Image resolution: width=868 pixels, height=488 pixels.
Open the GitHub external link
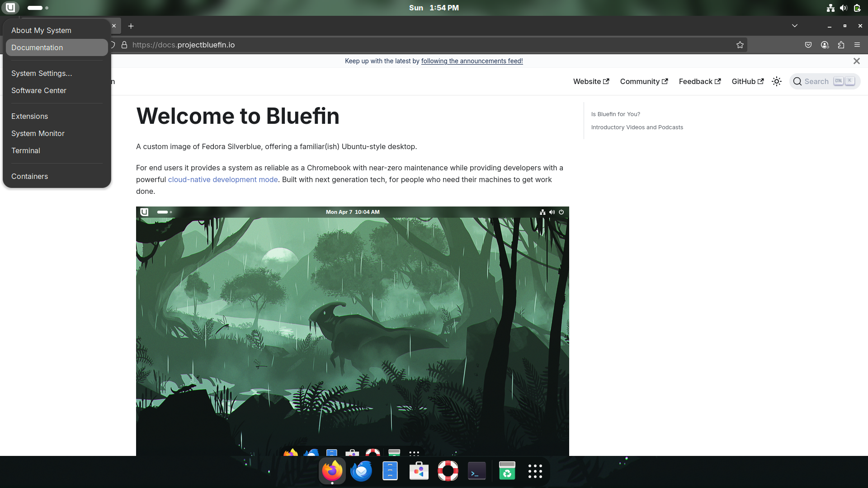click(748, 81)
